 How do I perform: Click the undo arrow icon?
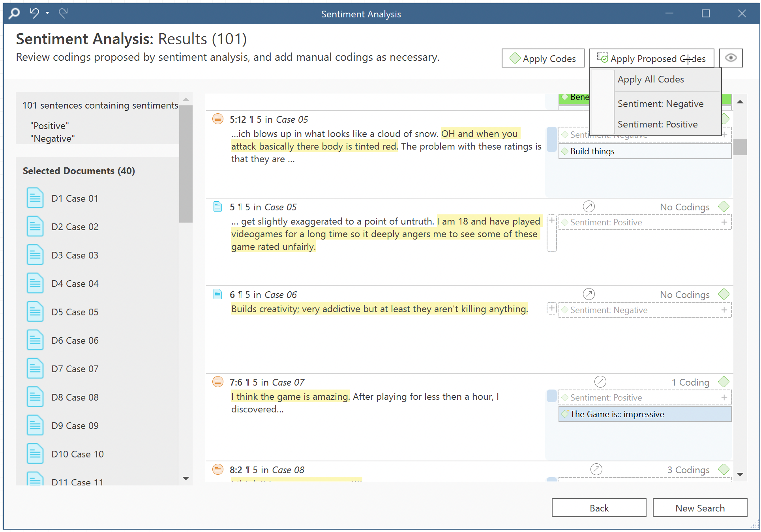click(x=35, y=13)
